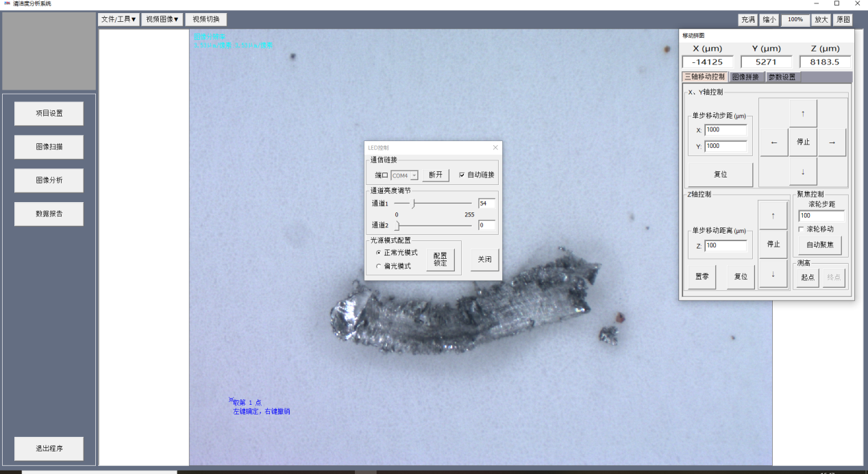Click the 图像扫描 sidebar button
Image resolution: width=868 pixels, height=474 pixels.
tap(49, 147)
